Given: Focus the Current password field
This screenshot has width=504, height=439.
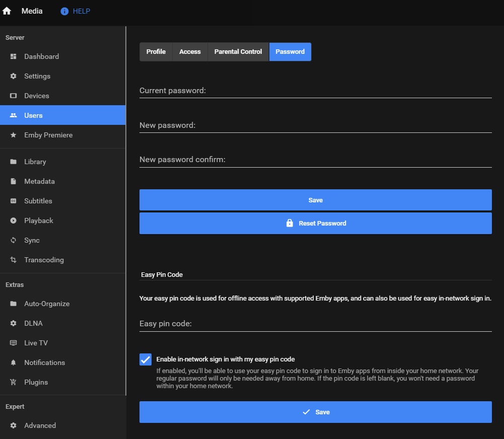Looking at the screenshot, I should point(315,91).
